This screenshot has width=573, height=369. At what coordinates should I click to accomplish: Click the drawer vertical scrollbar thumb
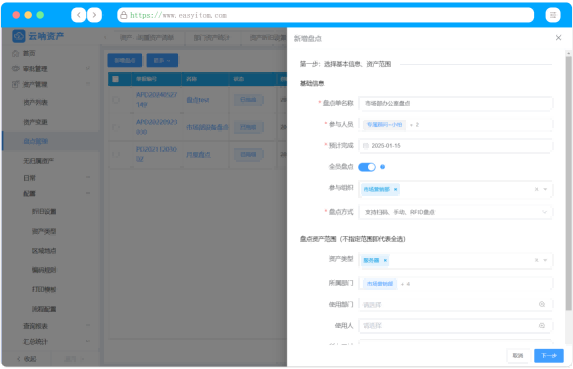[568, 183]
